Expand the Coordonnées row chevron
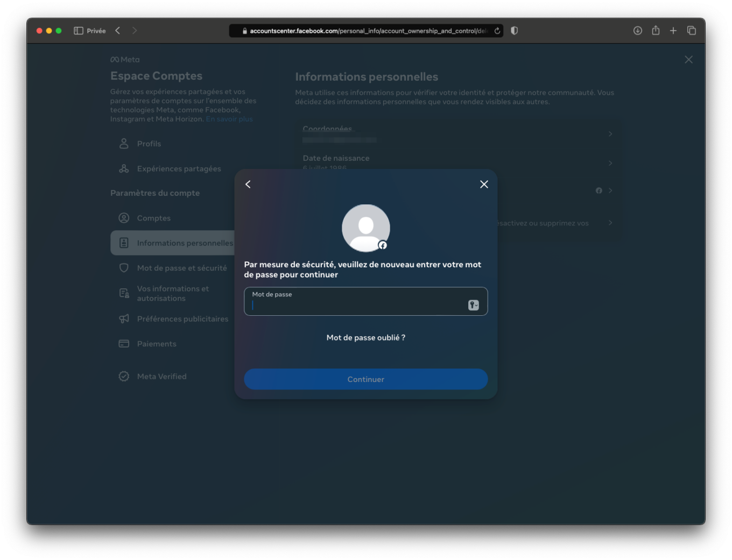732x560 pixels. [610, 133]
